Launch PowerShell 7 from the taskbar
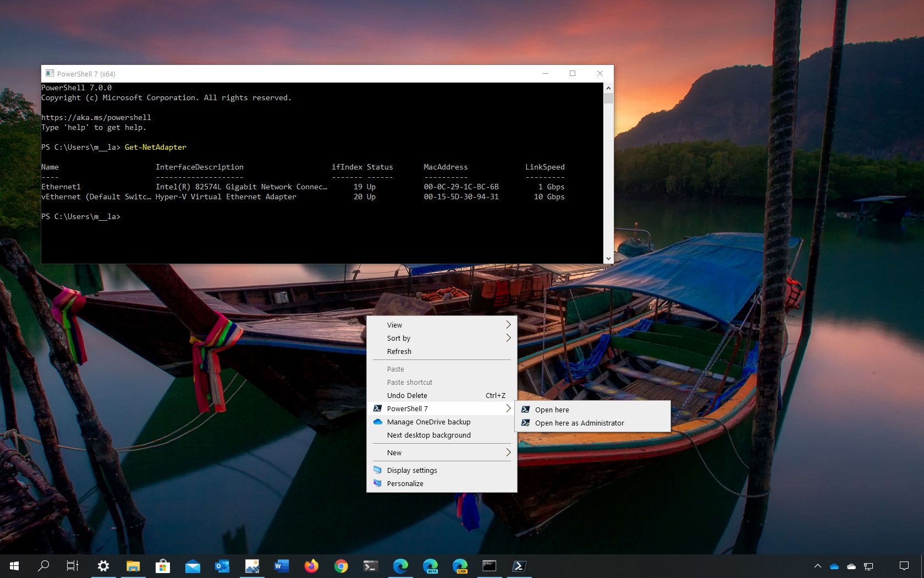This screenshot has width=924, height=578. click(519, 566)
